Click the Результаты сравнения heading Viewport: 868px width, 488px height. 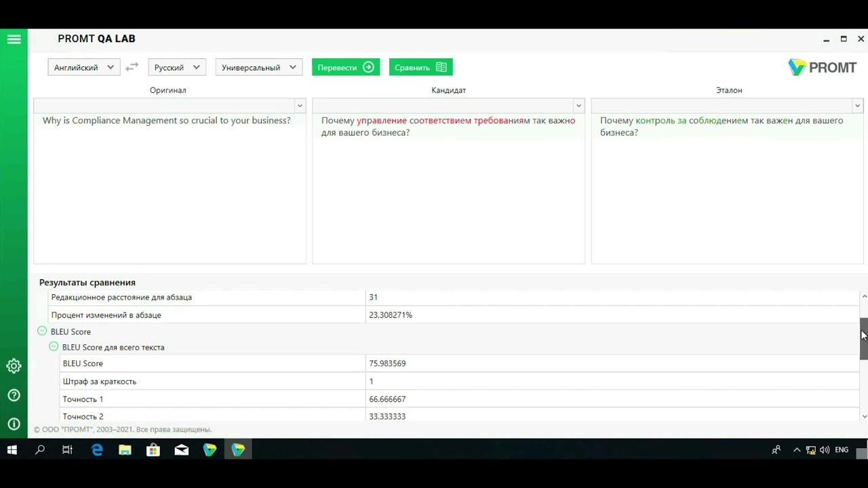tap(87, 282)
